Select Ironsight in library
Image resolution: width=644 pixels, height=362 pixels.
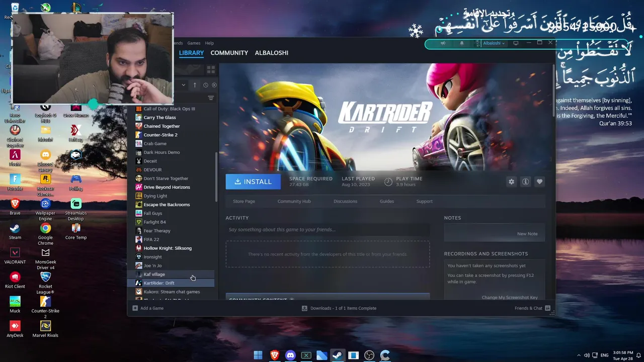(x=172, y=257)
